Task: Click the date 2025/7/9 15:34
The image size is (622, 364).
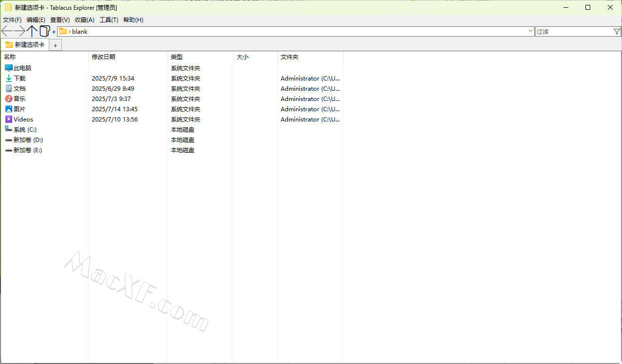Action: [x=113, y=79]
